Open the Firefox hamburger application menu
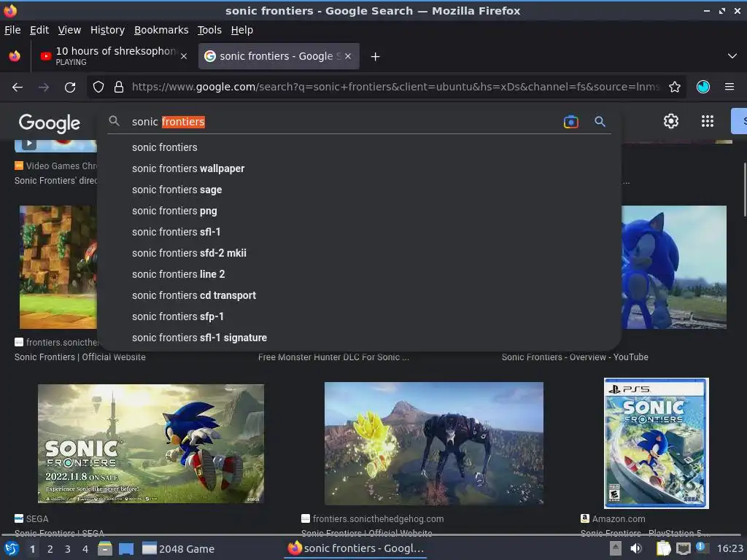747x560 pixels. tap(729, 87)
